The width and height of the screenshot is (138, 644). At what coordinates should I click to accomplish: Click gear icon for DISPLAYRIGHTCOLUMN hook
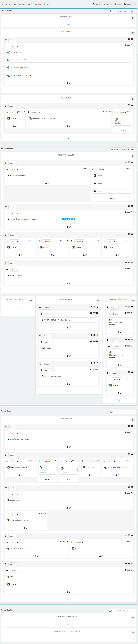133,300
